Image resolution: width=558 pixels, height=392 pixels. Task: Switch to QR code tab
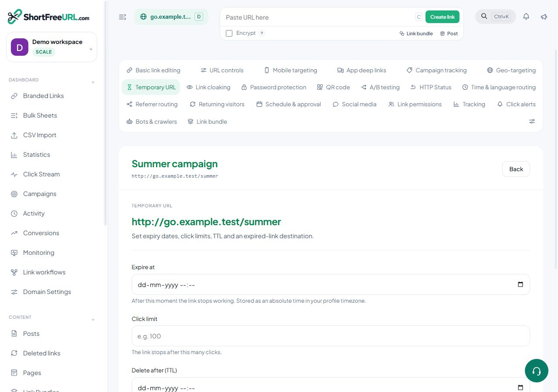pos(333,87)
